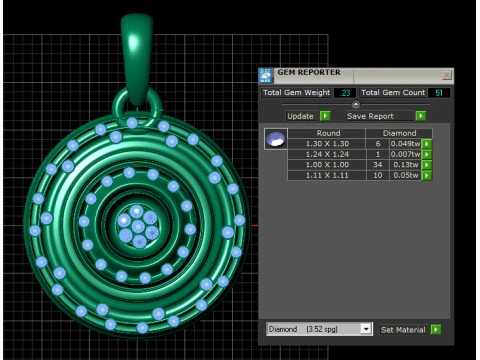
Task: Run Update with its green arrow
Action: pos(325,116)
